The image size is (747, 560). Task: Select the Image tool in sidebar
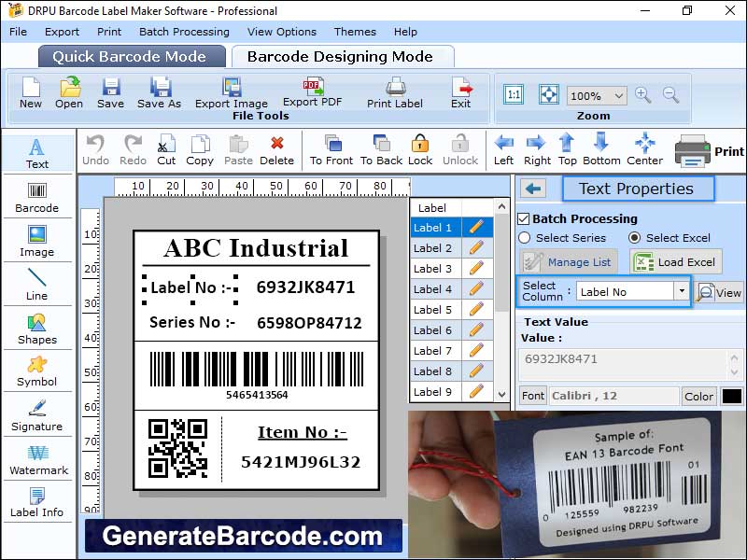tap(37, 241)
